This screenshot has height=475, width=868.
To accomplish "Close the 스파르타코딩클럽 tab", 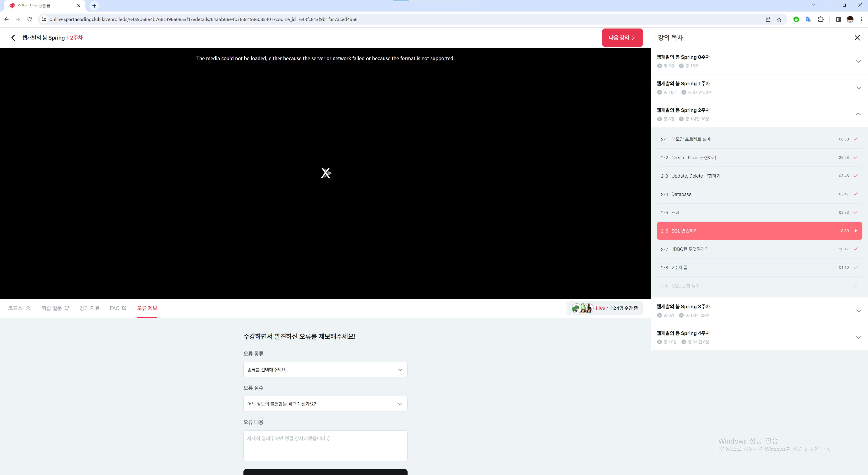I will (78, 6).
